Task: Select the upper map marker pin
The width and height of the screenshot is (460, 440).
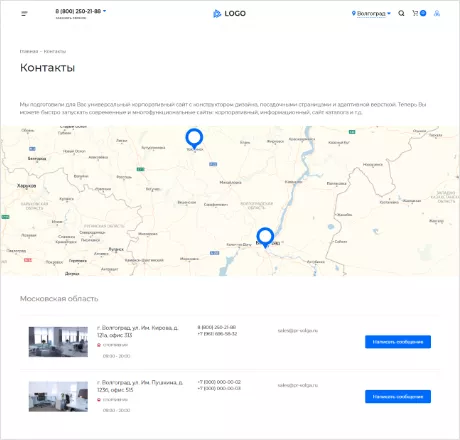Action: pos(194,138)
